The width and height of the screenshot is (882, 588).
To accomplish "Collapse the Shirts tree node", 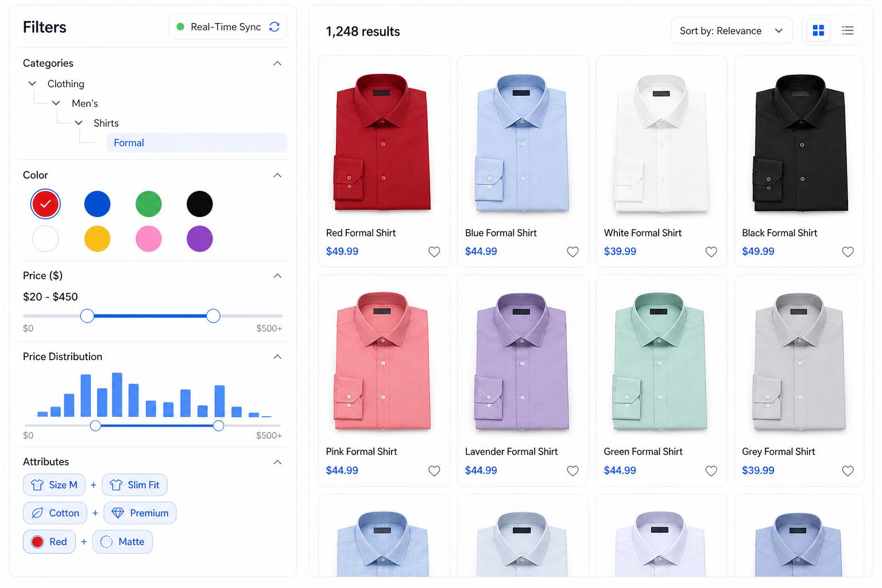I will pyautogui.click(x=79, y=123).
